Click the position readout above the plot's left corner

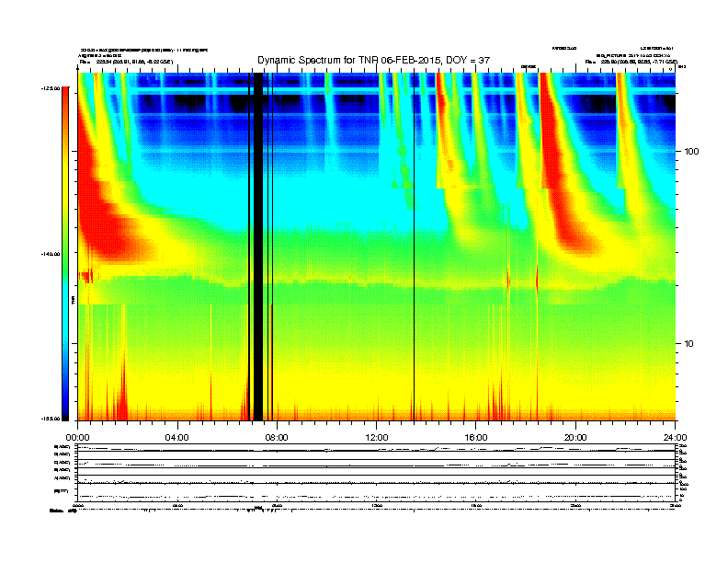coord(126,62)
